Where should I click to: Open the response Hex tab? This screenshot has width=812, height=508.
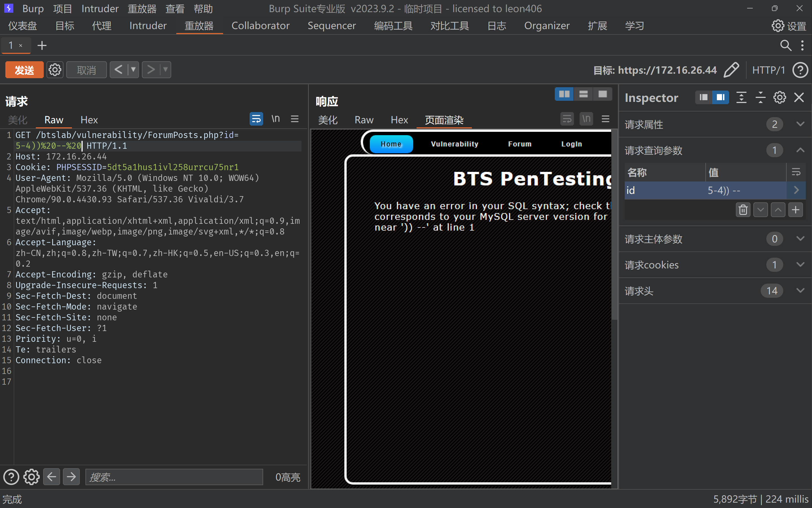point(399,120)
